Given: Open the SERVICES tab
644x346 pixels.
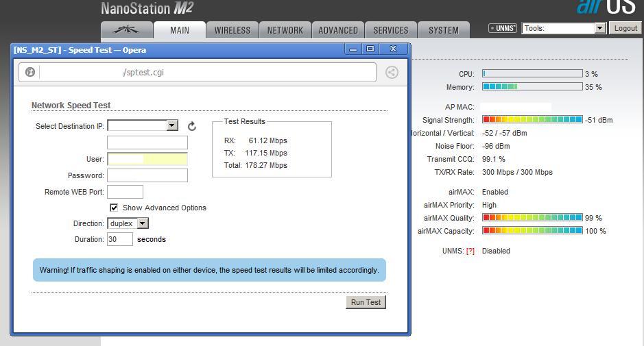Looking at the screenshot, I should pyautogui.click(x=391, y=30).
